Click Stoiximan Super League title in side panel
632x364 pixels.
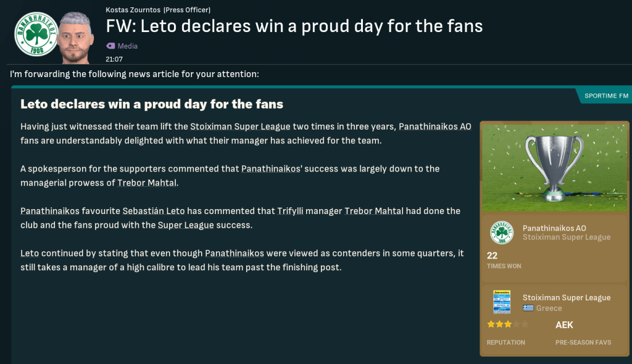[x=566, y=297]
